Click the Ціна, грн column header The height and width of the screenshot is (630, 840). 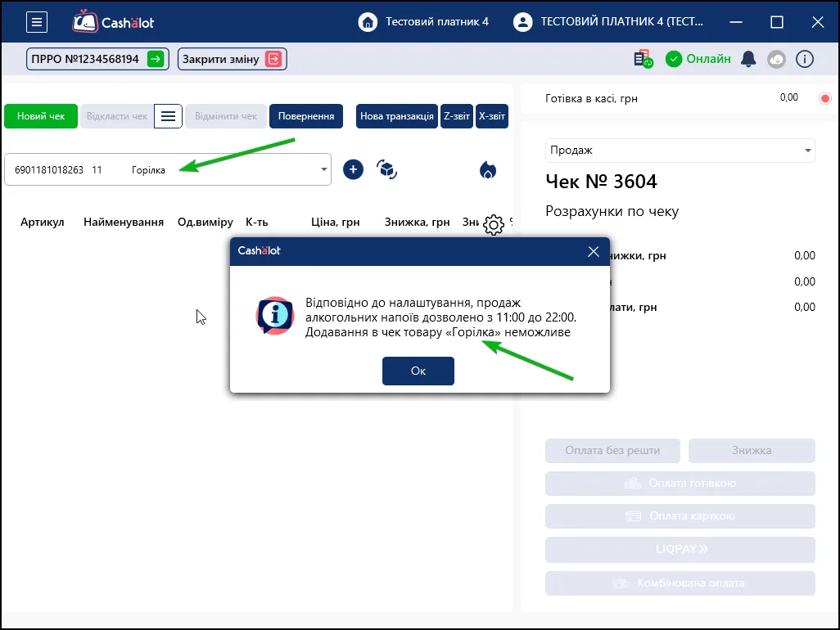pyautogui.click(x=336, y=222)
